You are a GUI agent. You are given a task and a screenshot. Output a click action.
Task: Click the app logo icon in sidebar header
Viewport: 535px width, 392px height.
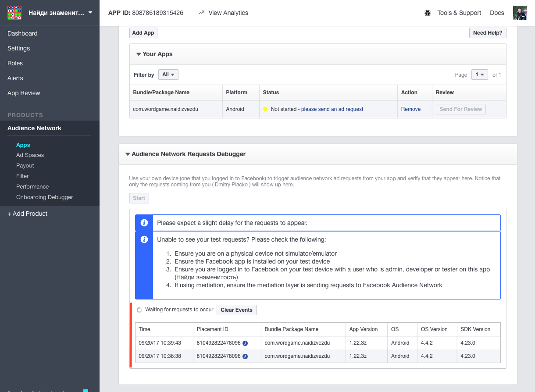pyautogui.click(x=14, y=13)
